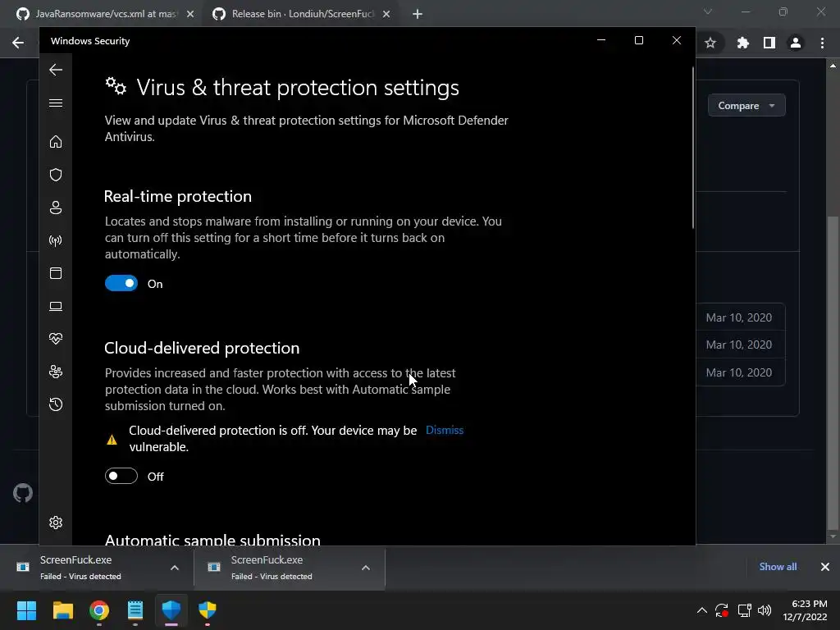This screenshot has height=630, width=840.
Task: Turn off Real-time protection toggle
Action: click(x=121, y=283)
